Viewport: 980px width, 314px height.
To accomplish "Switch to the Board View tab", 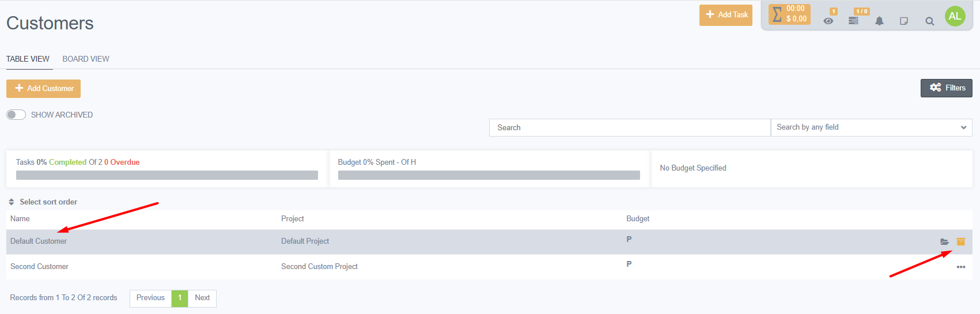I will click(x=86, y=59).
